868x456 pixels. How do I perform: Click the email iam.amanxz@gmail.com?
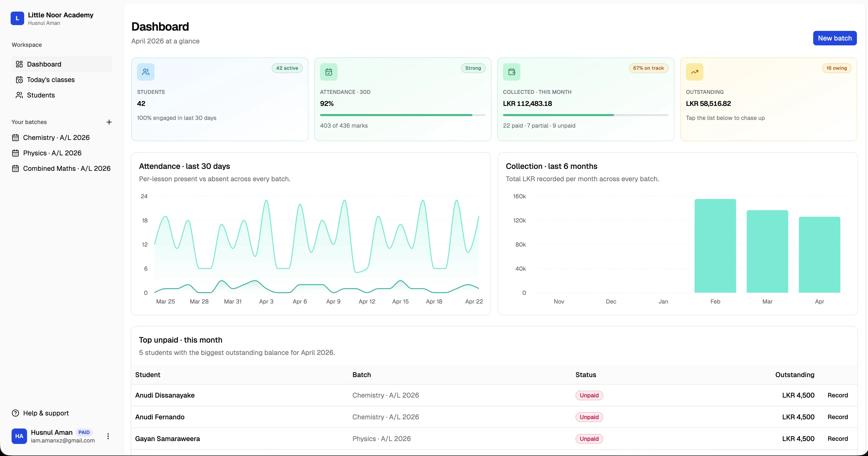[x=63, y=441]
